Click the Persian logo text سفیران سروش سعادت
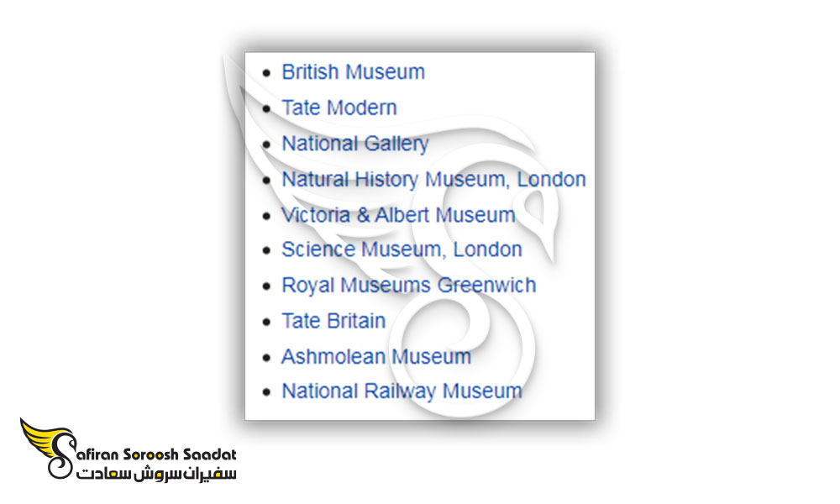 click(x=156, y=474)
